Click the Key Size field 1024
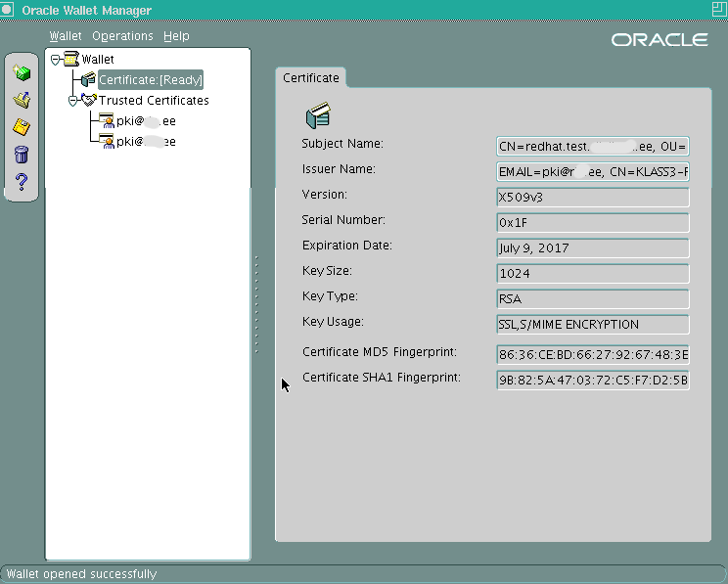728x584 pixels. pos(592,274)
